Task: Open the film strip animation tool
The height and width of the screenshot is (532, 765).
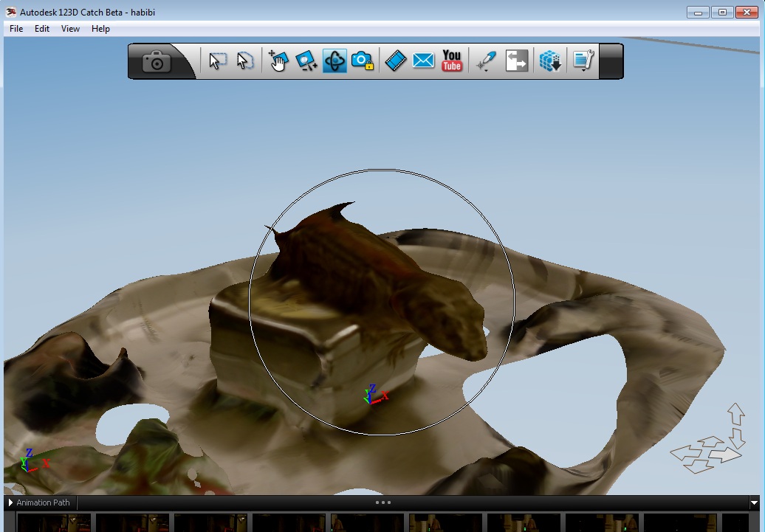Action: click(396, 61)
